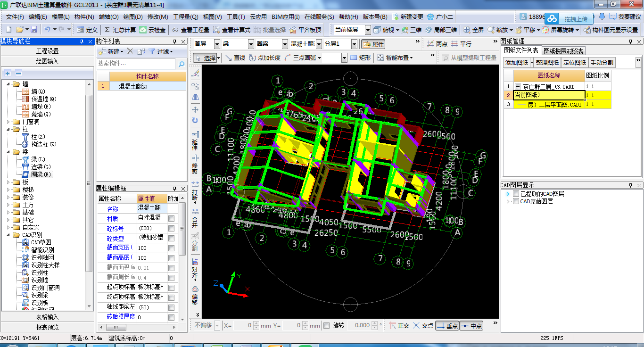This screenshot has width=644, height=347.
Task: Select the 两点 two-point axis tool
Action: click(437, 44)
